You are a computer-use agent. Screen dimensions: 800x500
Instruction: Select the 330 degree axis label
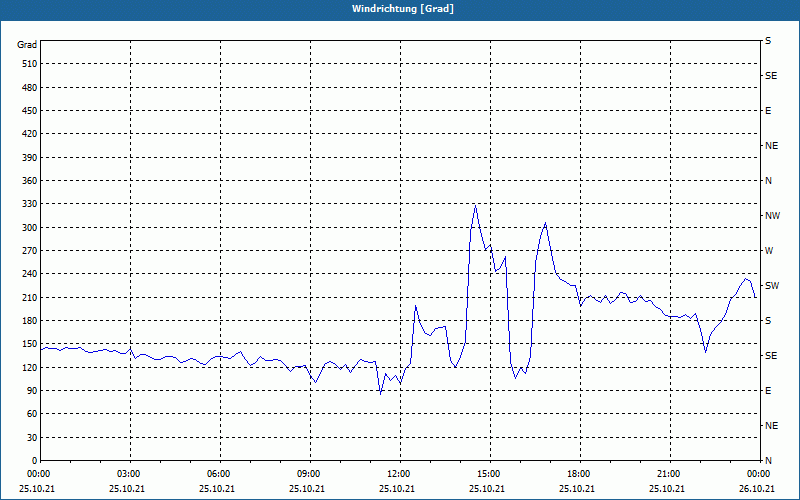(29, 204)
